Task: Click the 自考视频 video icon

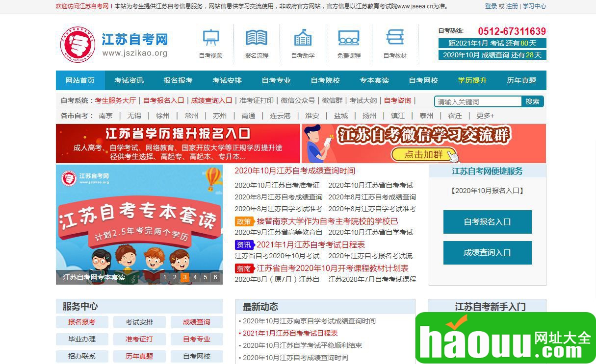Action: [211, 38]
